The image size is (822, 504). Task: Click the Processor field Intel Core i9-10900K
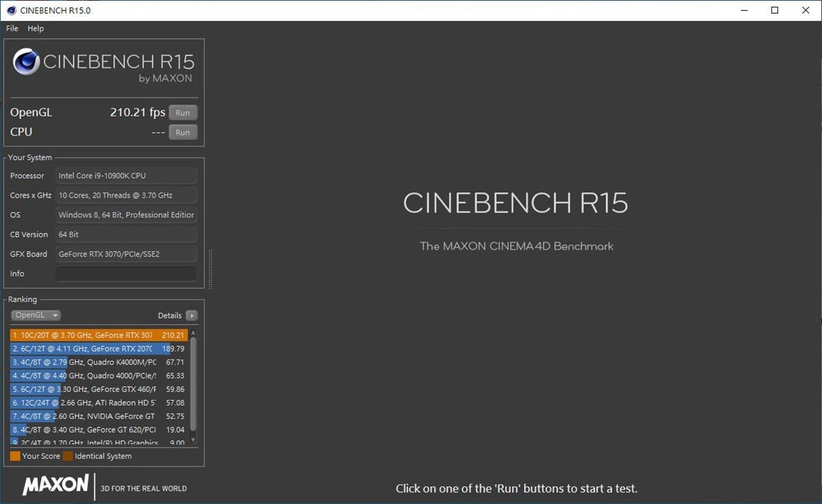tap(126, 176)
